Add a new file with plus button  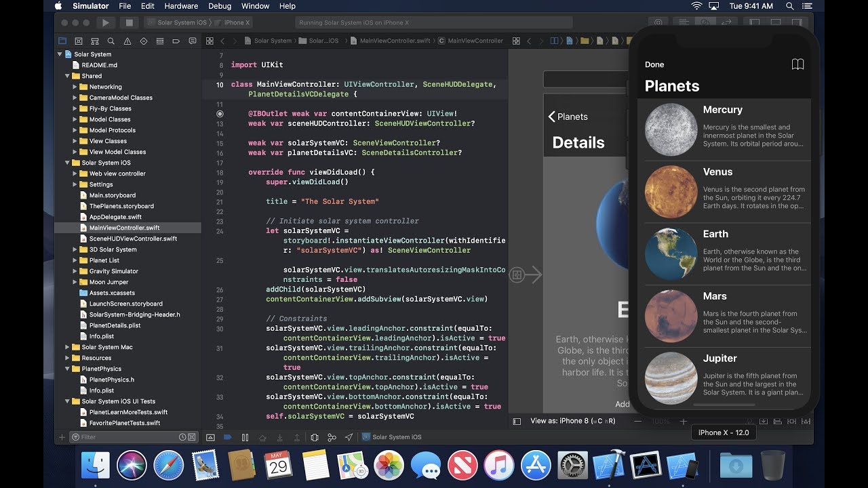coord(62,437)
